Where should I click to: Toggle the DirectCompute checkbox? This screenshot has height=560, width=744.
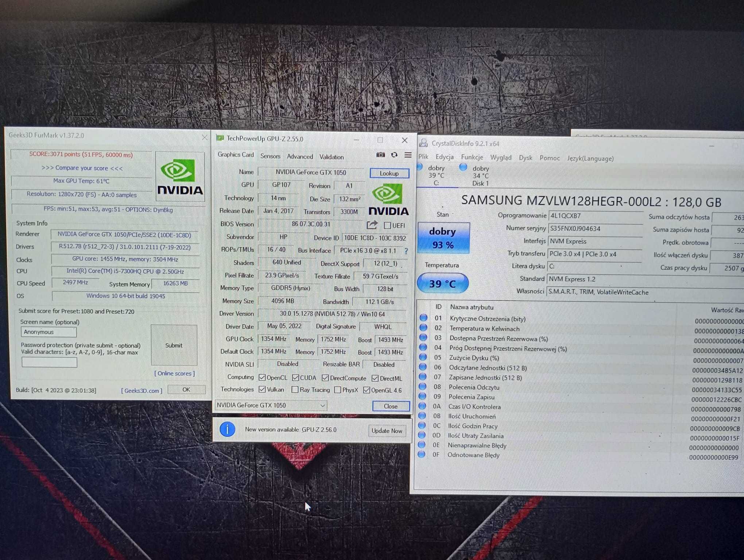coord(325,378)
